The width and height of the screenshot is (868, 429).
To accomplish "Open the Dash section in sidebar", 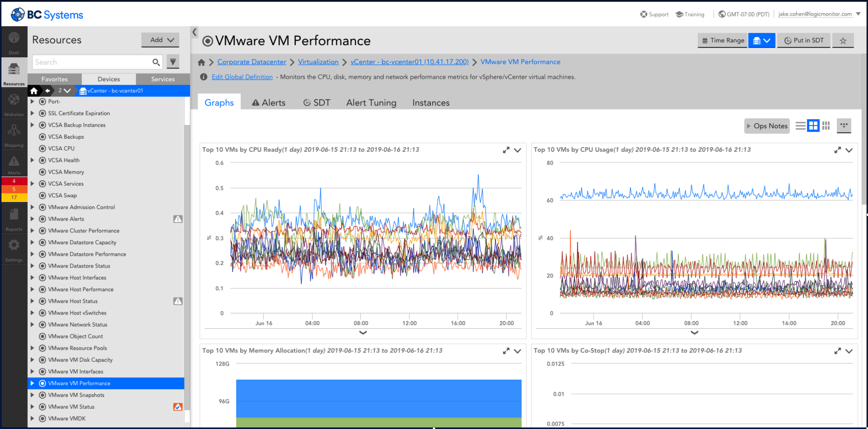I will click(x=14, y=42).
